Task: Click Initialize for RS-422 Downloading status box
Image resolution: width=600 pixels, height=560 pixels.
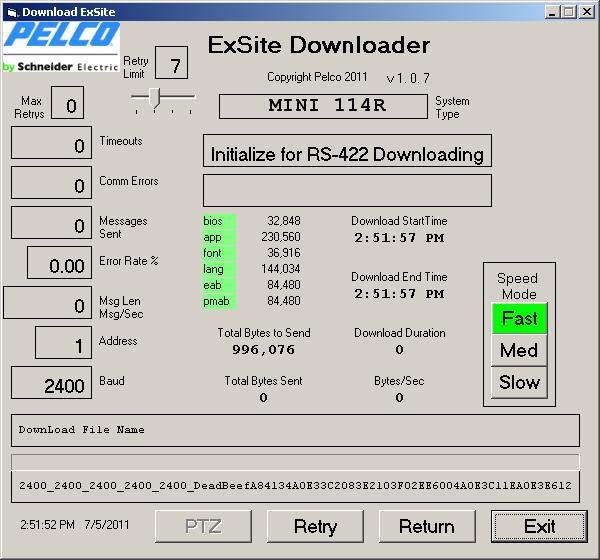Action: (x=347, y=150)
